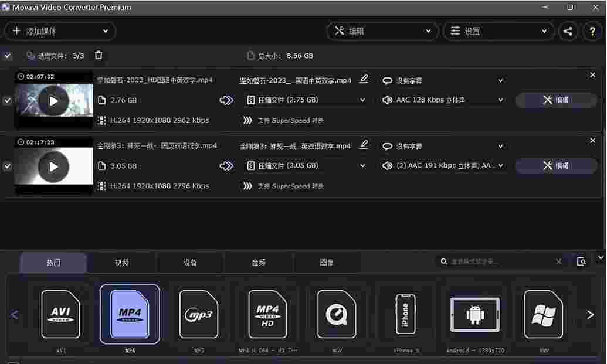Screen dimensions: 607x364
Task: Click first video thumbnail
Action: [54, 100]
